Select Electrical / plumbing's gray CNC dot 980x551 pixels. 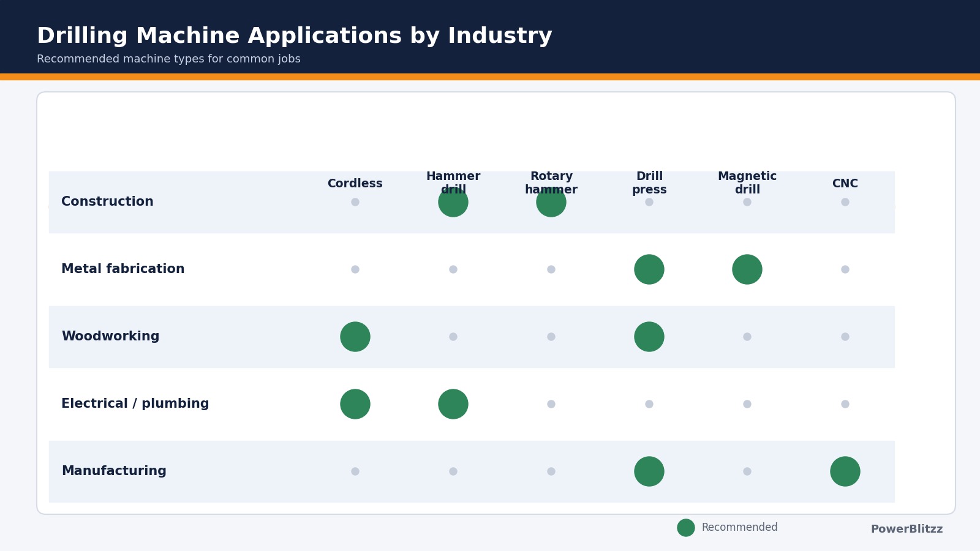(845, 404)
